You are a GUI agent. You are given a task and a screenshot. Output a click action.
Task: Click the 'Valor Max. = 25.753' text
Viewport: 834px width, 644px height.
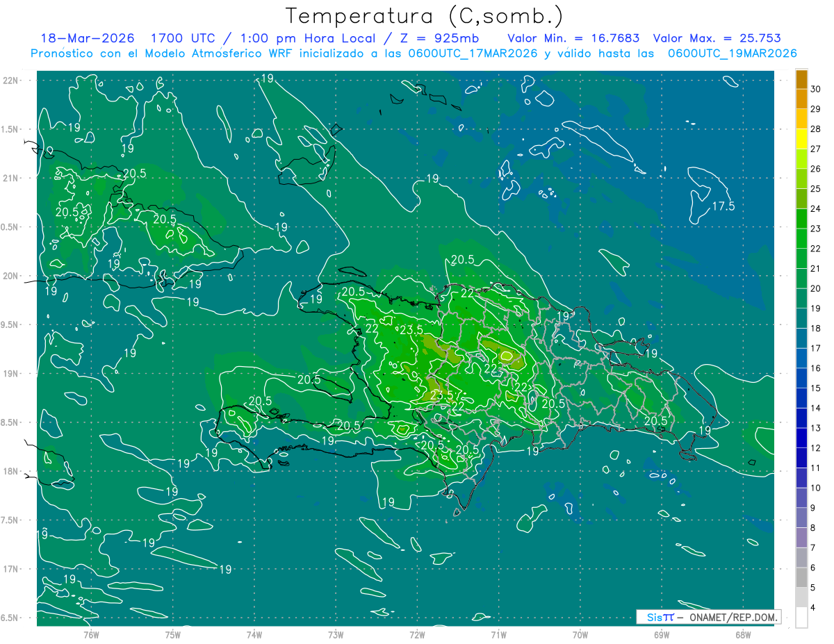tap(717, 38)
